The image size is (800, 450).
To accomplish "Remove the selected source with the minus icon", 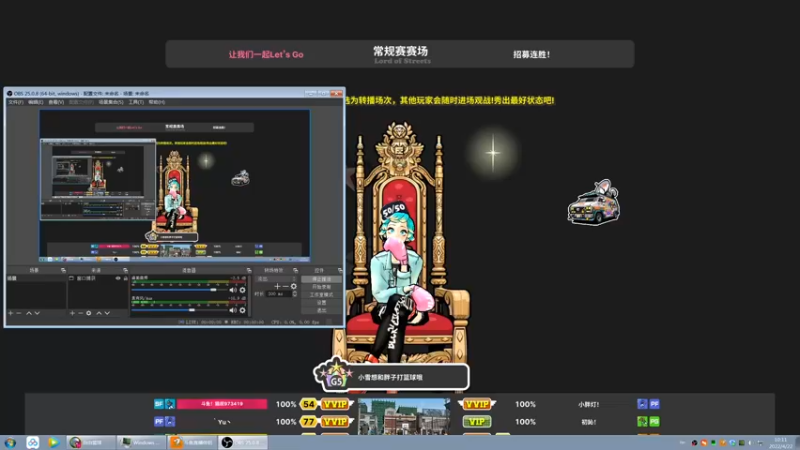I will [80, 313].
